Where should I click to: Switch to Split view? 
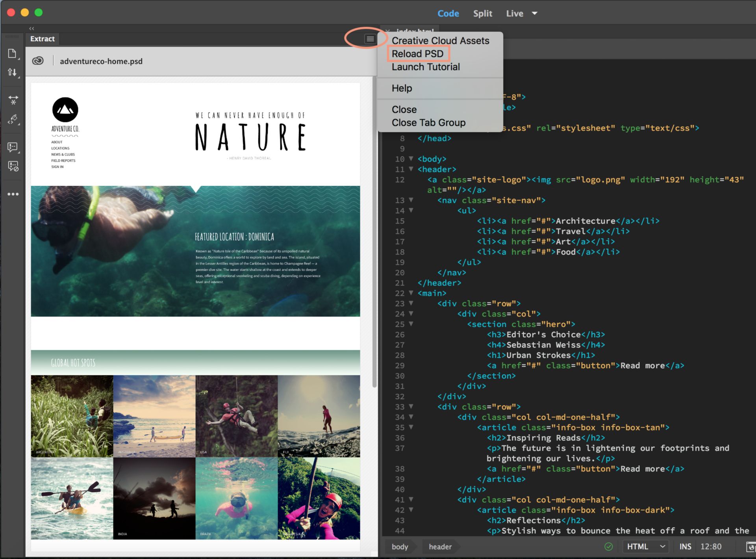[482, 13]
